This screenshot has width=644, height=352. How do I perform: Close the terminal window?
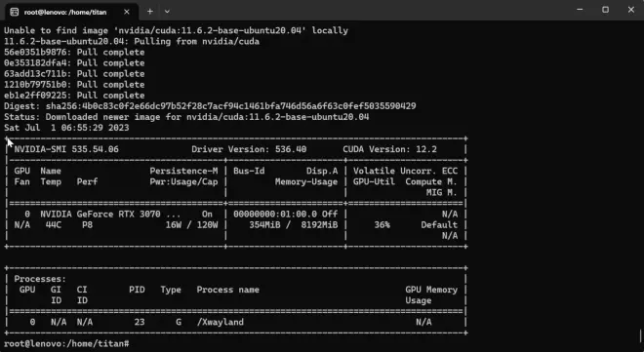[x=631, y=10]
